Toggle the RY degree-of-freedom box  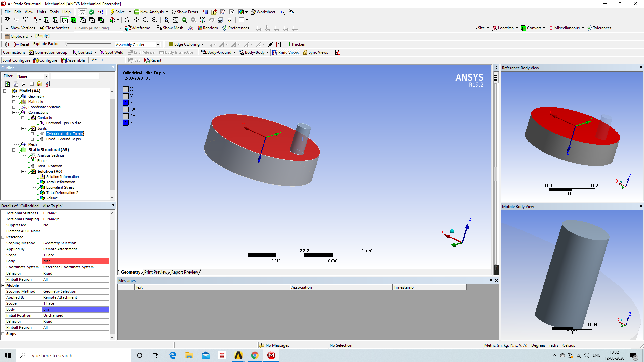pos(126,116)
